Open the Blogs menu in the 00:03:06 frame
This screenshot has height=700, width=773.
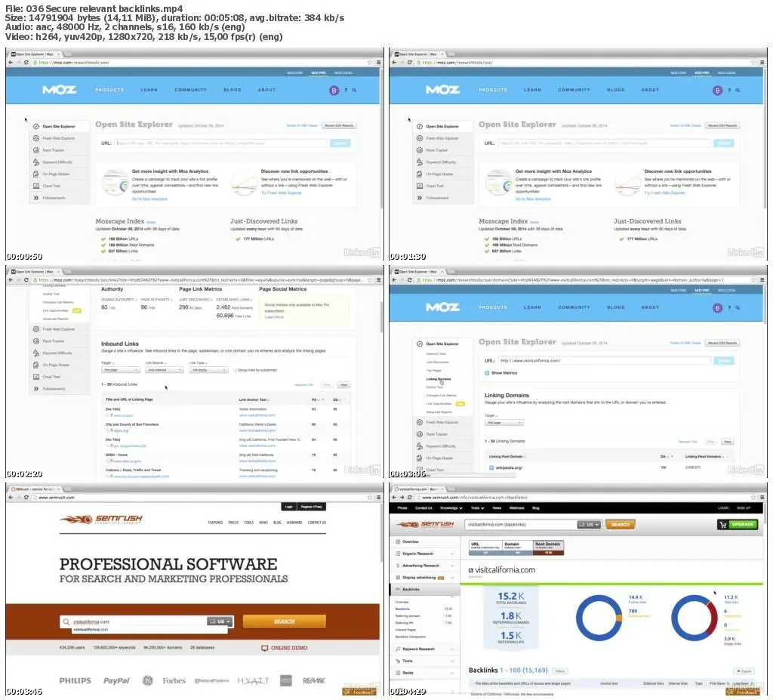tap(616, 308)
